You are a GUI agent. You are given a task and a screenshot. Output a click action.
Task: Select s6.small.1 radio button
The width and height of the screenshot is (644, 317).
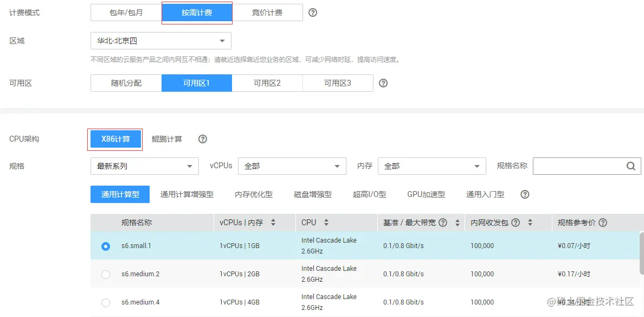[106, 246]
